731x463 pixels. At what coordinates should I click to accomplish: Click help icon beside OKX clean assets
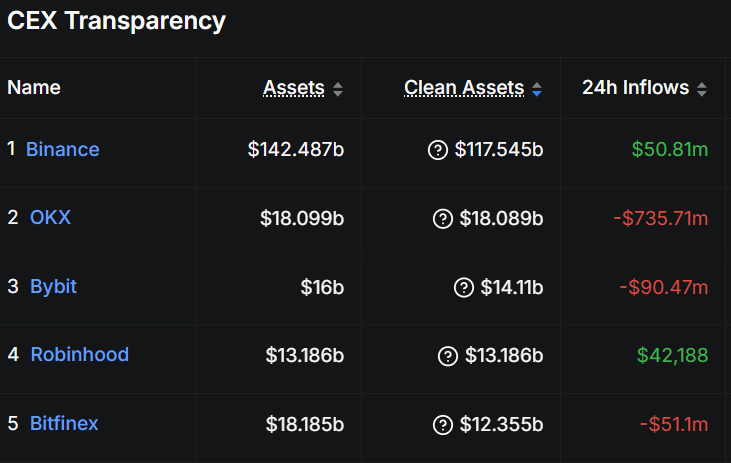tap(443, 218)
